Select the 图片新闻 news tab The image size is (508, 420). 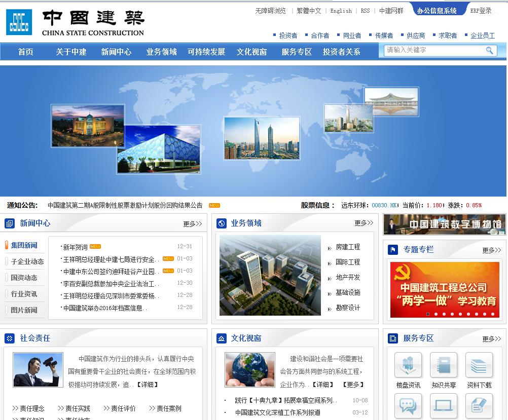pos(24,310)
